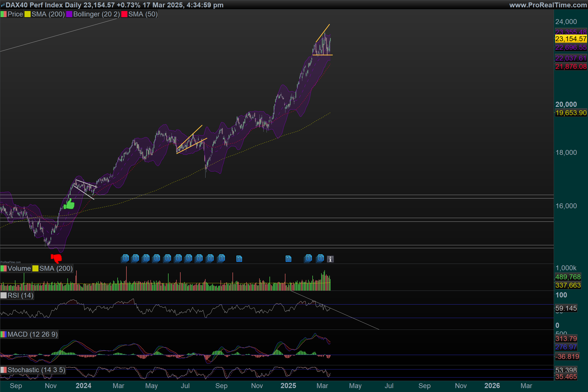The image size is (588, 392).
Task: Open the SMA (50) indicator label
Action: coord(143,14)
